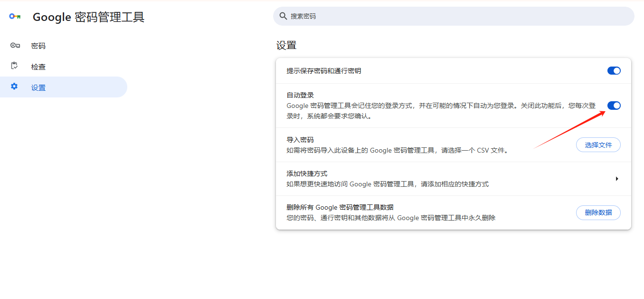The image size is (644, 299).
Task: Click the 自动登录 label
Action: (x=300, y=95)
